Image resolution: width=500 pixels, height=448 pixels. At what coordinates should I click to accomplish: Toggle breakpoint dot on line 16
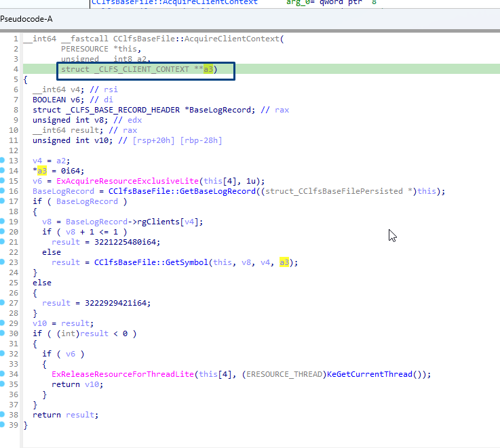(2, 190)
